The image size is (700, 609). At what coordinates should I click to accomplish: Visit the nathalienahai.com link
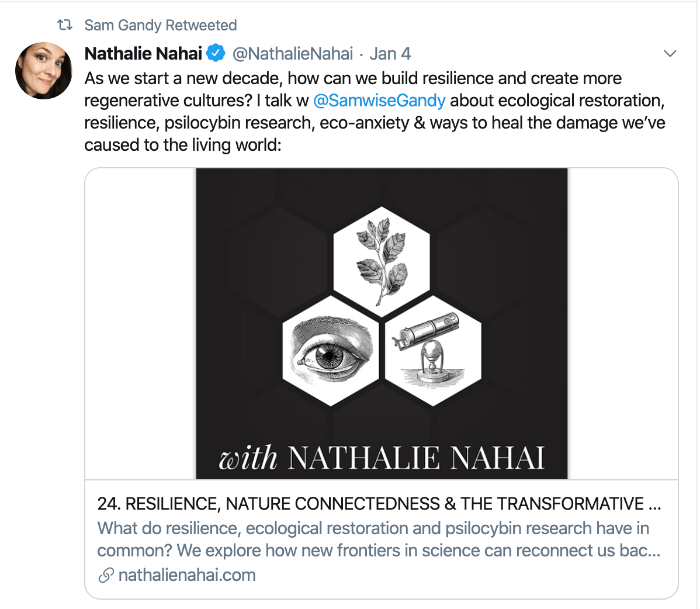point(187,575)
